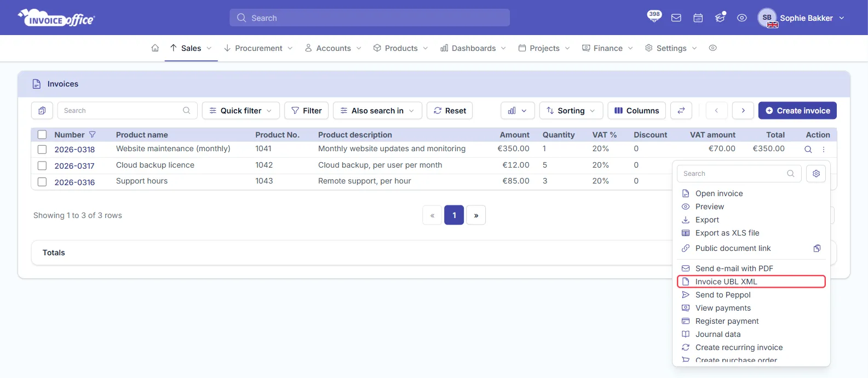868x378 pixels.
Task: Choose Public document link in the menu
Action: point(733,248)
